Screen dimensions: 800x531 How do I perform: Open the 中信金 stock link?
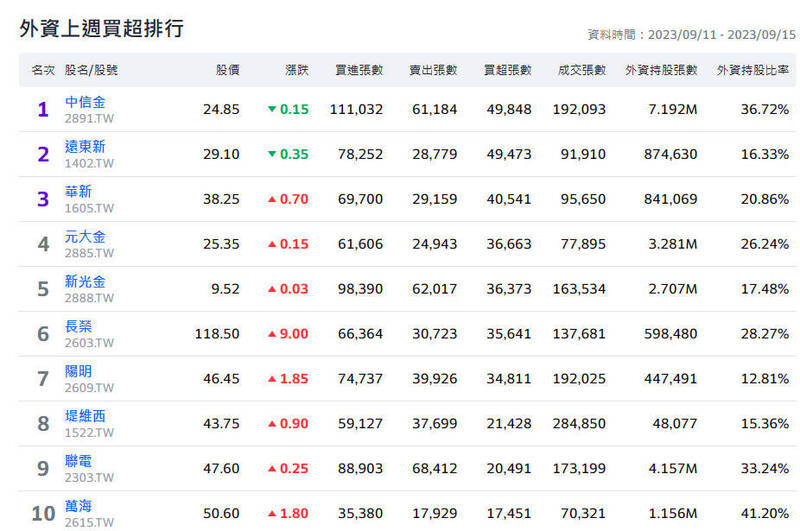[x=85, y=102]
